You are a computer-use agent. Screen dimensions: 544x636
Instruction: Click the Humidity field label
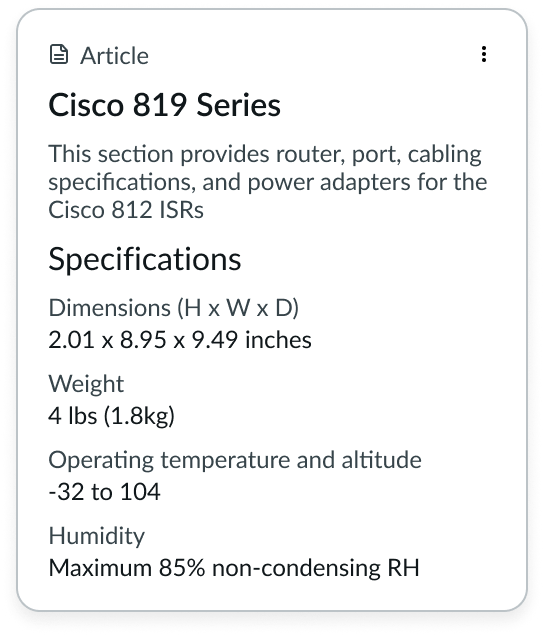(97, 536)
